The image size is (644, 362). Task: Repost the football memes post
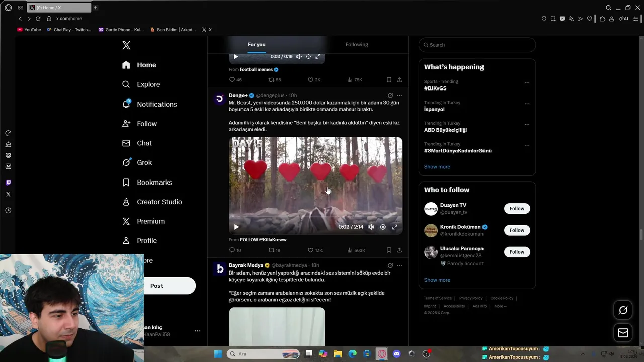[274, 80]
